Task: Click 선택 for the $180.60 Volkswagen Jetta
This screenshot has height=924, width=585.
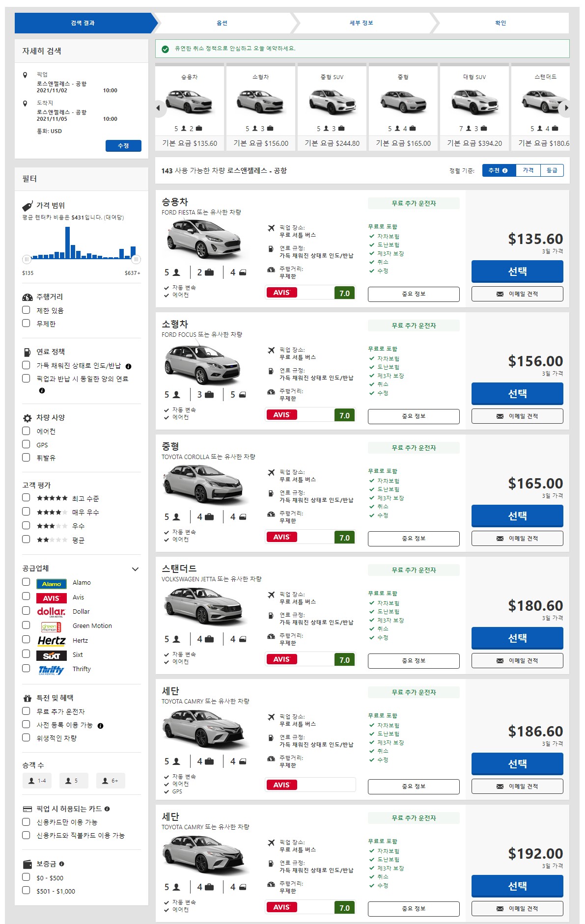Action: click(517, 638)
